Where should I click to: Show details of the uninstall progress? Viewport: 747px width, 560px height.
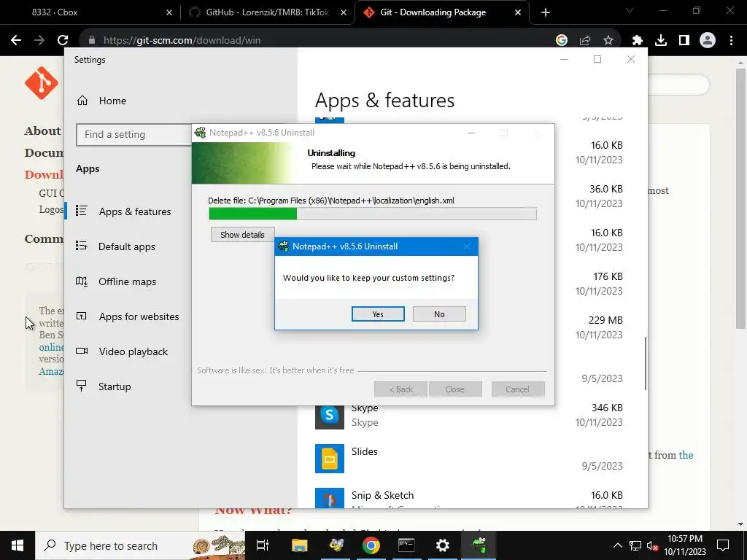242,234
